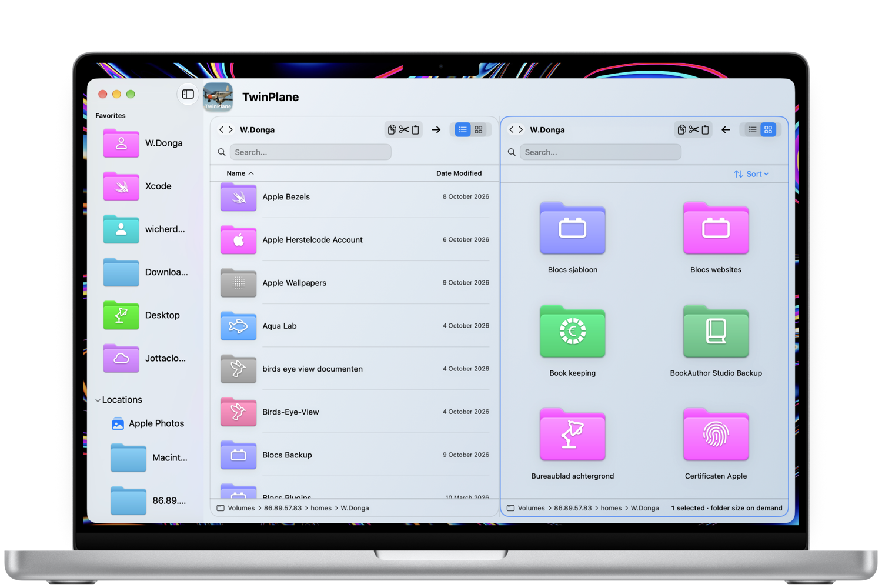Select the Book keeping folder thumbnail
Screen dimensions: 882x588
tap(573, 332)
